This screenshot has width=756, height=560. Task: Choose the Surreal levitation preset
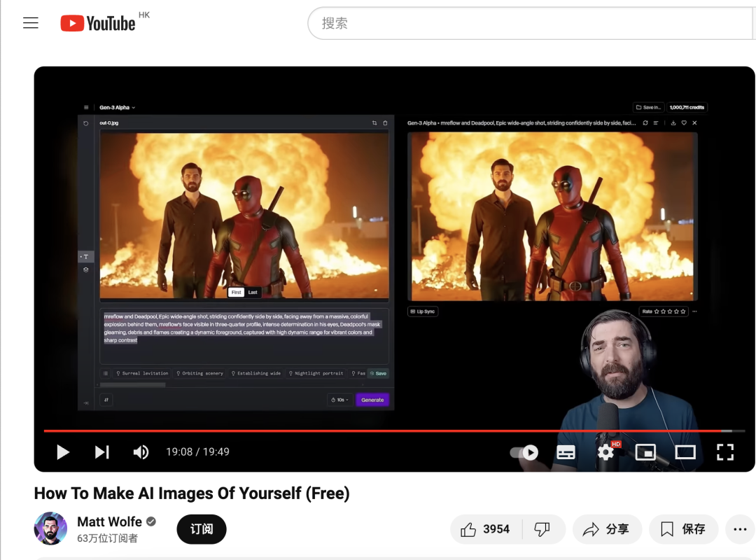point(142,373)
